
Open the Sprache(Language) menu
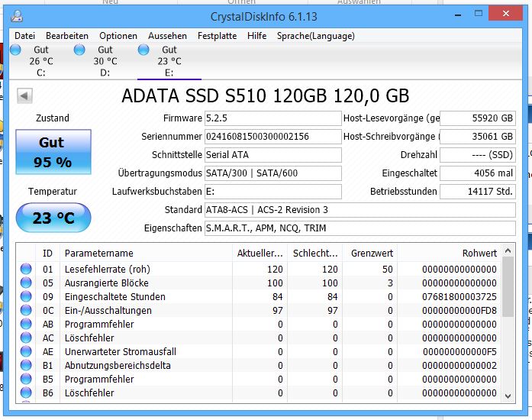point(315,36)
